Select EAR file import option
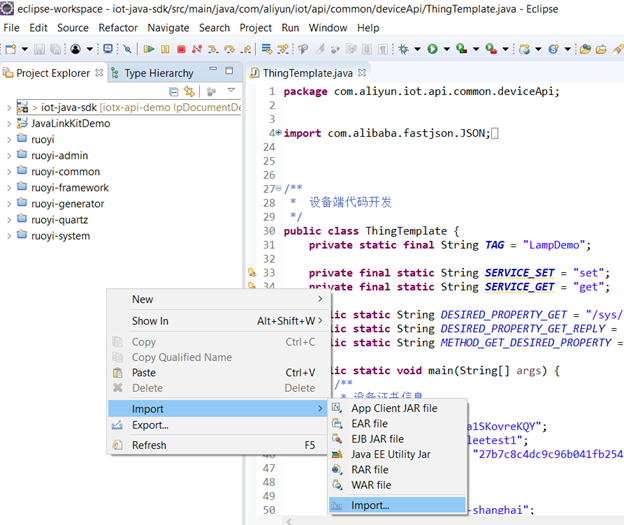624x525 pixels. 397,424
